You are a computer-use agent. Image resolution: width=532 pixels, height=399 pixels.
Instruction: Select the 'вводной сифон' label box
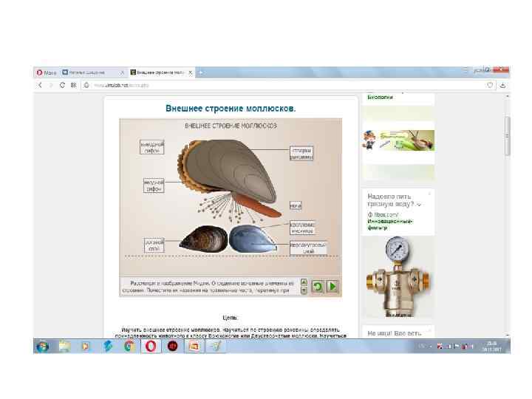[154, 185]
